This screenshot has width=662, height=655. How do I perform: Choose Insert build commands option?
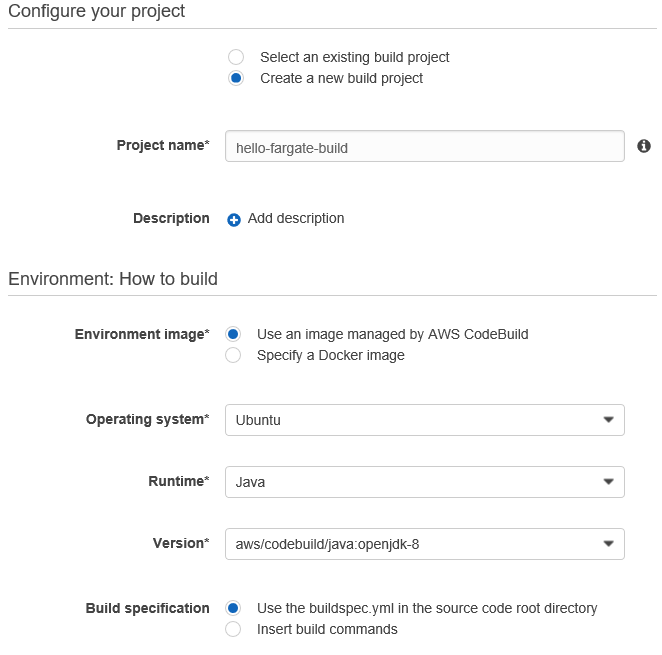(233, 629)
